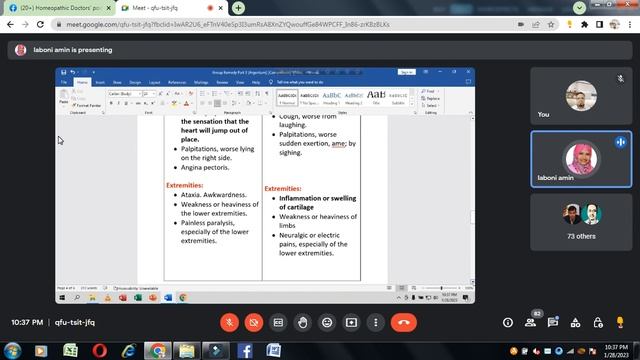Click the Present now button
The image size is (640, 360).
click(x=351, y=322)
